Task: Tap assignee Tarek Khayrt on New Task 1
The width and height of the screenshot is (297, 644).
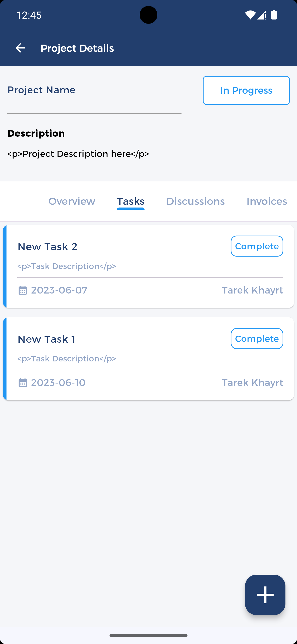Action: pos(252,383)
